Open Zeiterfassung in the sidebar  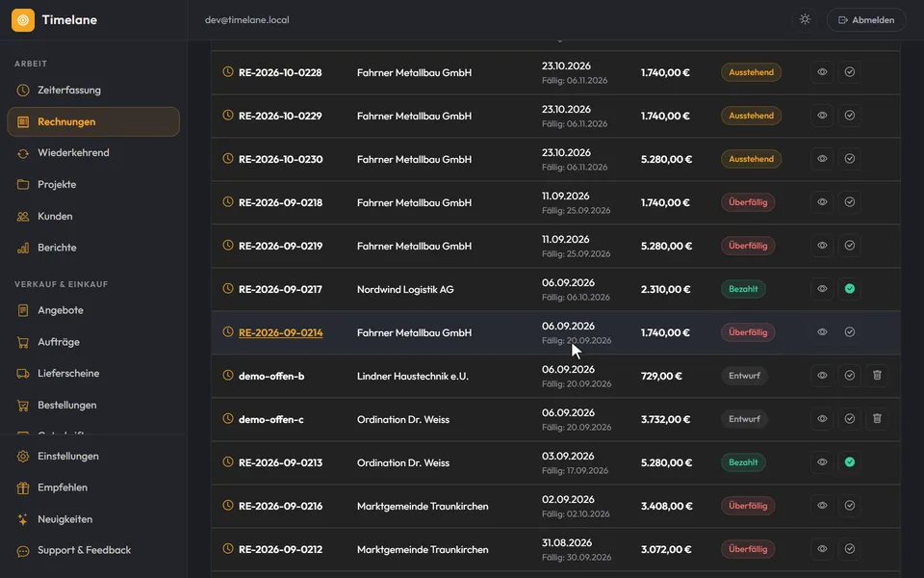point(93,91)
